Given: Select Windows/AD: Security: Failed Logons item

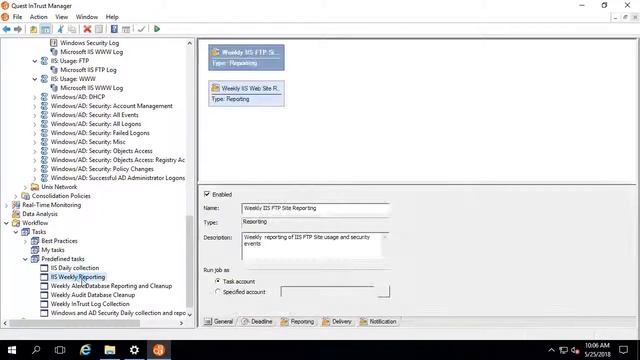Looking at the screenshot, I should (100, 133).
